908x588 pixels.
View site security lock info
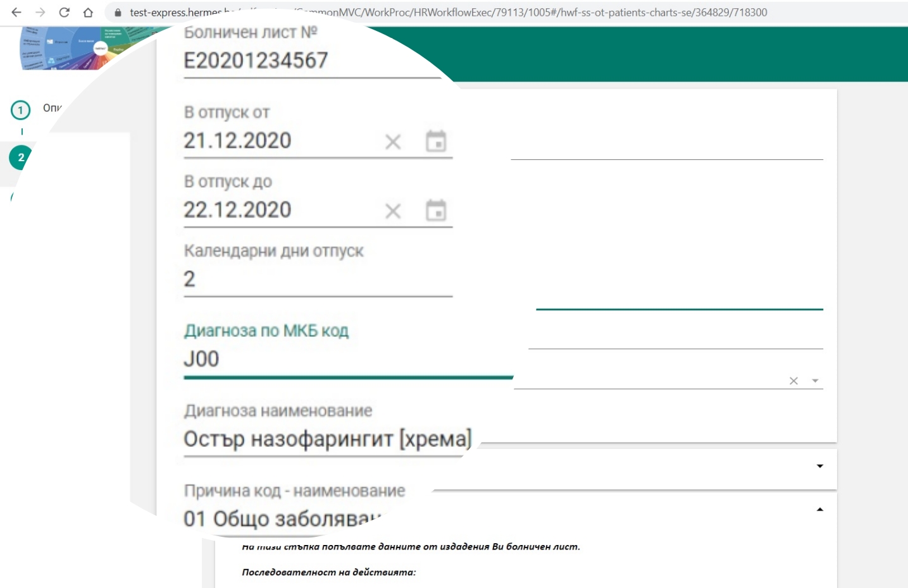pyautogui.click(x=118, y=13)
